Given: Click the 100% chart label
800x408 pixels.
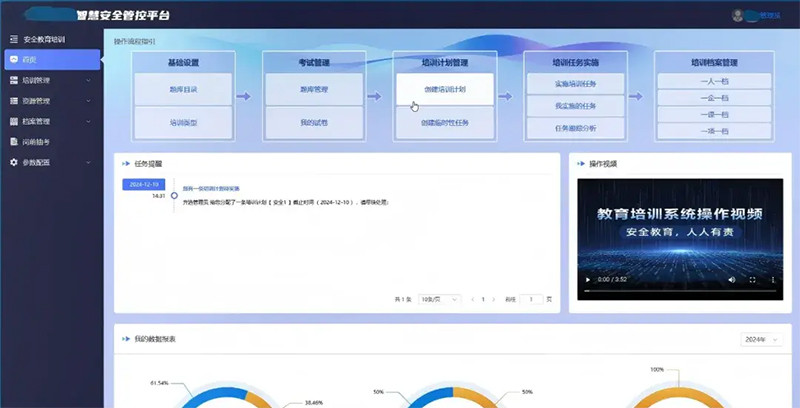Looking at the screenshot, I should [x=657, y=369].
